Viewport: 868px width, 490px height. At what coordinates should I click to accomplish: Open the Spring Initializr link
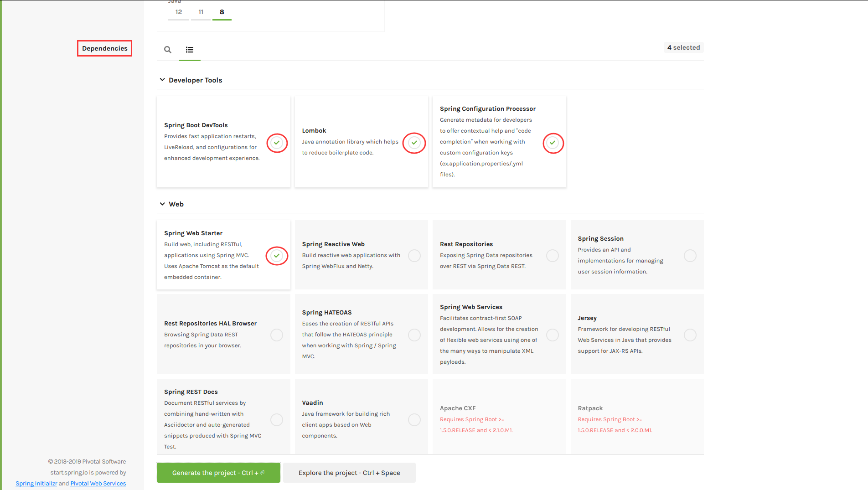[x=36, y=484]
